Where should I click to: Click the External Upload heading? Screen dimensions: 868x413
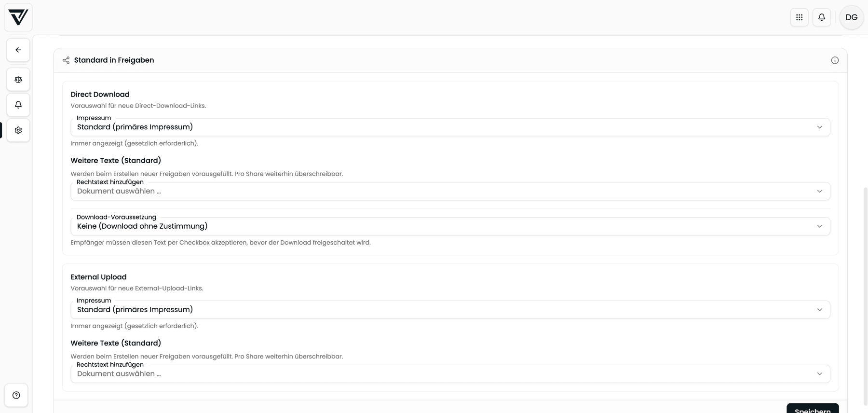pyautogui.click(x=98, y=277)
